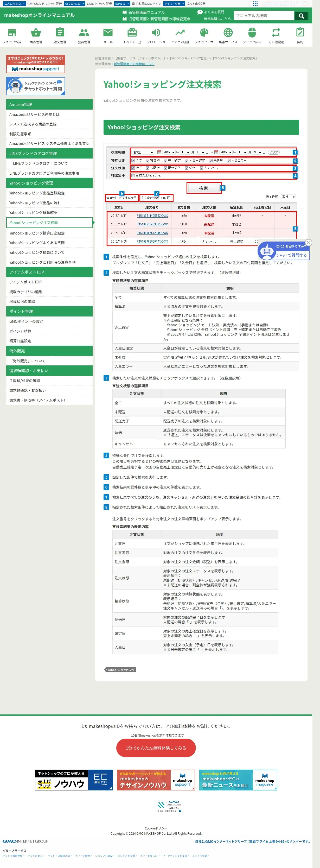Open メール envelope icon
Screen dimensions: 320x868
coord(108,35)
